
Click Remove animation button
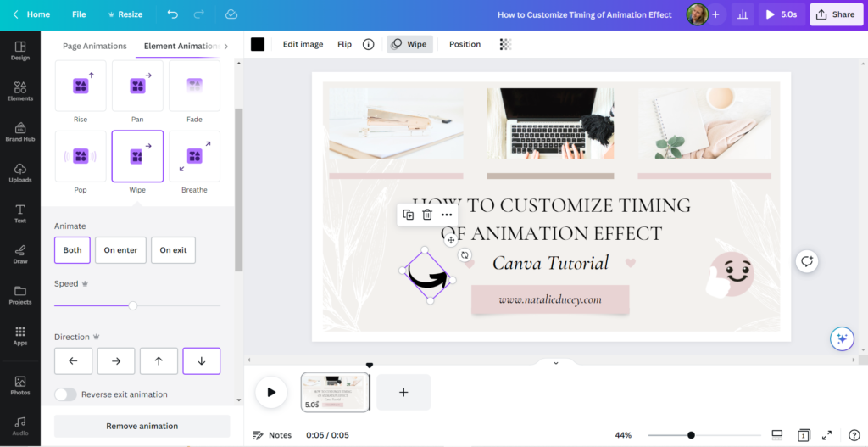tap(142, 427)
